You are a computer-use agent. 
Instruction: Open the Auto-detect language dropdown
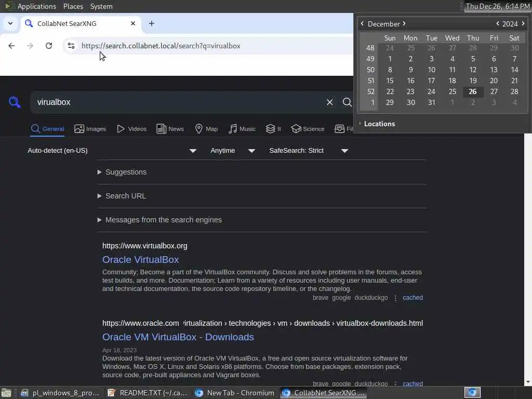coord(112,151)
